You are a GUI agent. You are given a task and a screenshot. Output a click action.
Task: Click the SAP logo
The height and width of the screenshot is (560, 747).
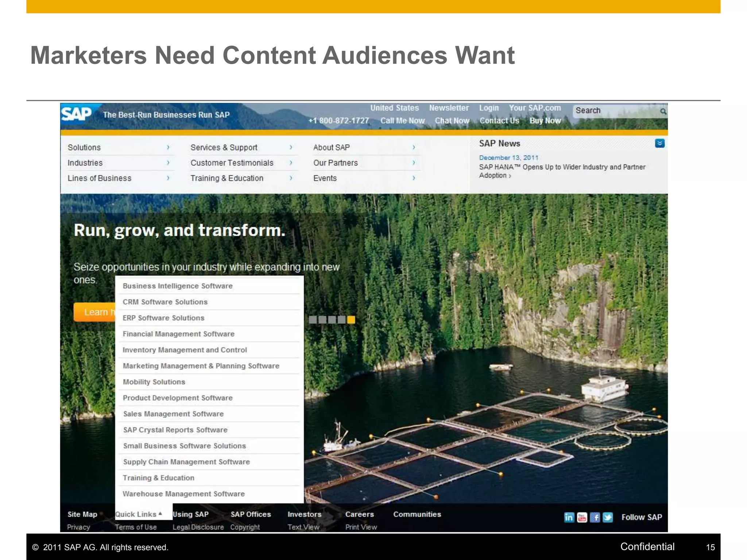[x=77, y=114]
